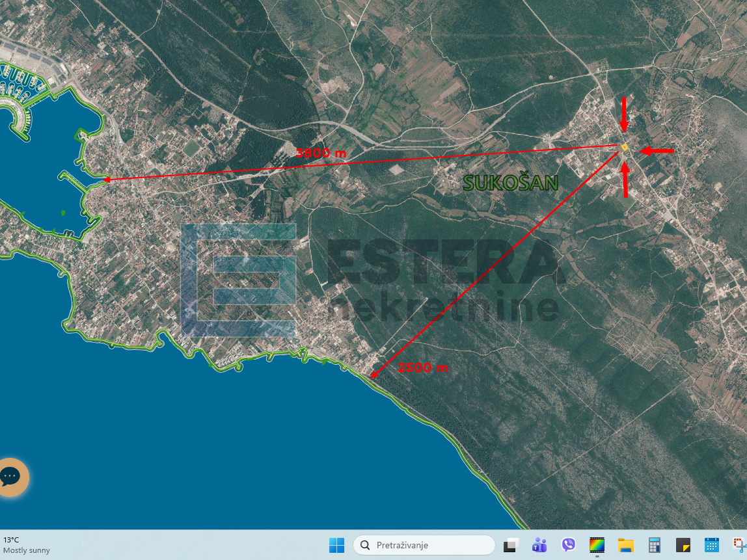Switch to the active photo viewer app

click(x=597, y=545)
